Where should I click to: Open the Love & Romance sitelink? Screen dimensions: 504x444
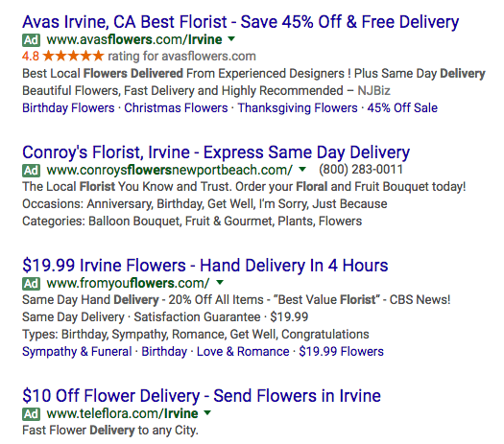point(243,352)
